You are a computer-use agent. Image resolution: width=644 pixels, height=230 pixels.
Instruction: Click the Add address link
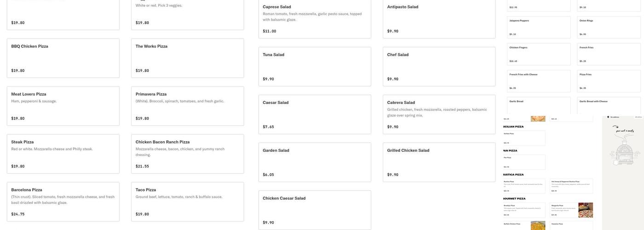click(x=638, y=117)
